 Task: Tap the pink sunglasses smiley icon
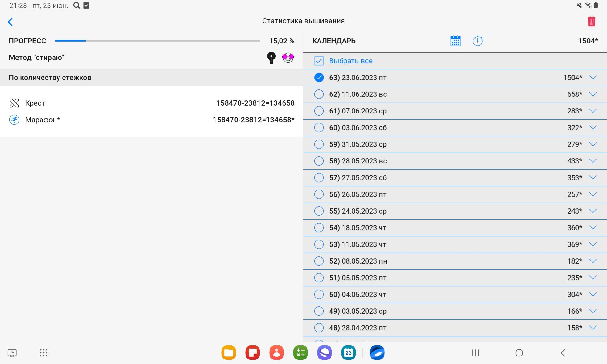(x=288, y=57)
